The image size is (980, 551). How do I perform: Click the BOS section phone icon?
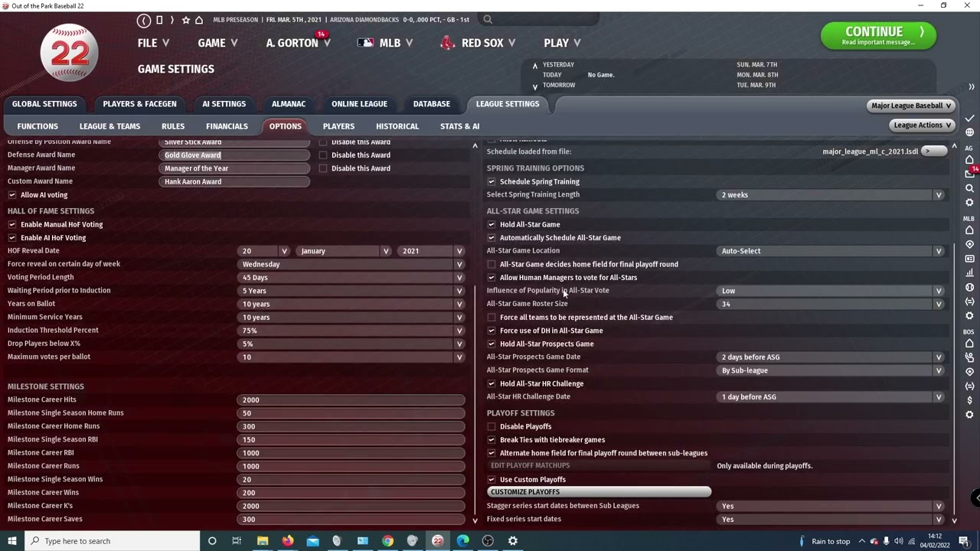tap(969, 357)
